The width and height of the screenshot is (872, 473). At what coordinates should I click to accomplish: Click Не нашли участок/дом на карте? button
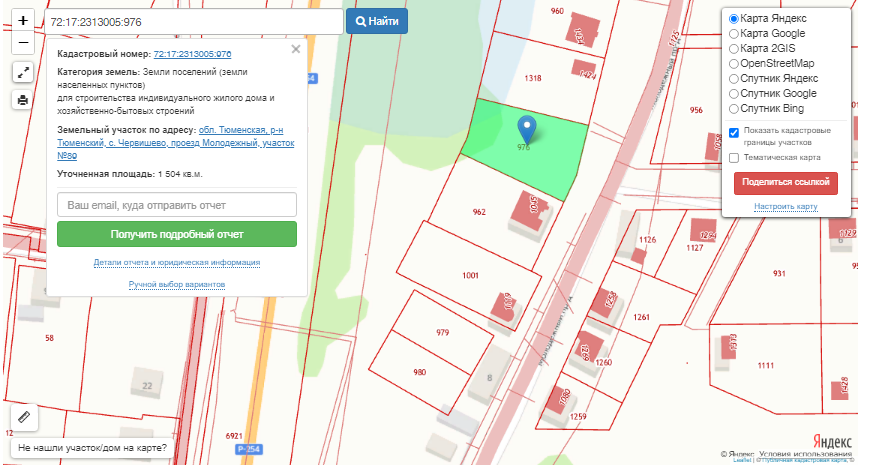tap(92, 447)
